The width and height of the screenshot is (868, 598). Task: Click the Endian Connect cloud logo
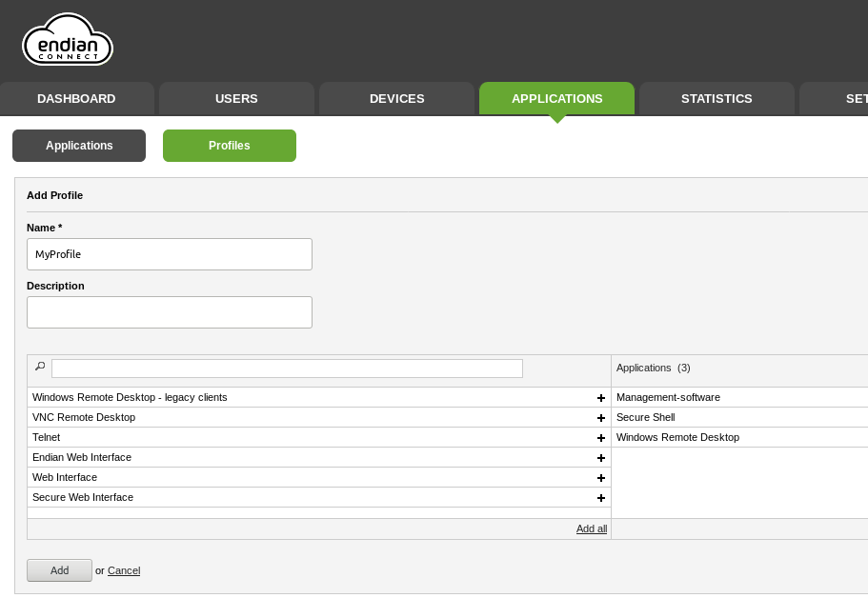(x=68, y=41)
